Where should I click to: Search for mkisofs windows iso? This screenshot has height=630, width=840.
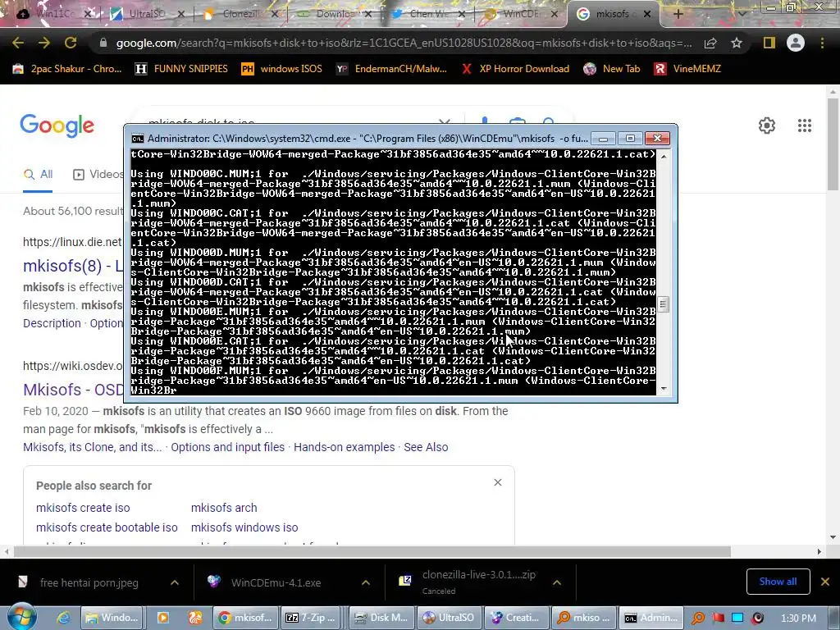pyautogui.click(x=244, y=527)
